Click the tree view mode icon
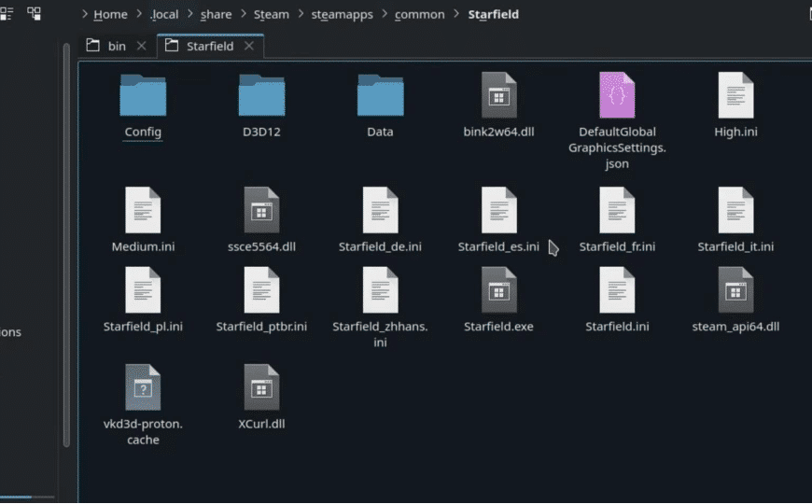 (x=35, y=14)
